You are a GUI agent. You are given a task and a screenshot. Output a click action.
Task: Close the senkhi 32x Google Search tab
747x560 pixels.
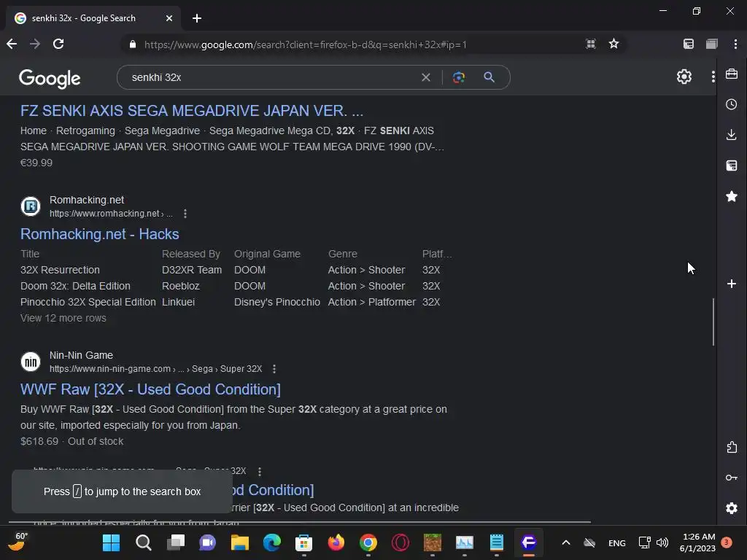pyautogui.click(x=169, y=18)
